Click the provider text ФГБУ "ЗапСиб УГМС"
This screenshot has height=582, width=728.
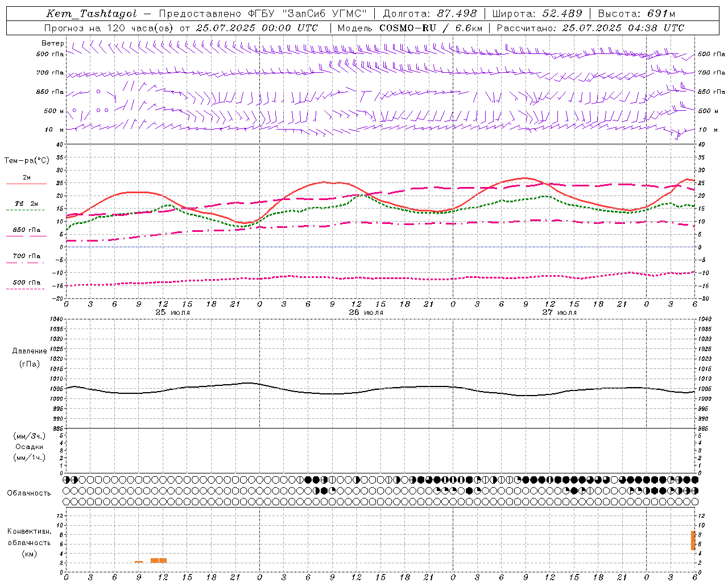(x=308, y=14)
